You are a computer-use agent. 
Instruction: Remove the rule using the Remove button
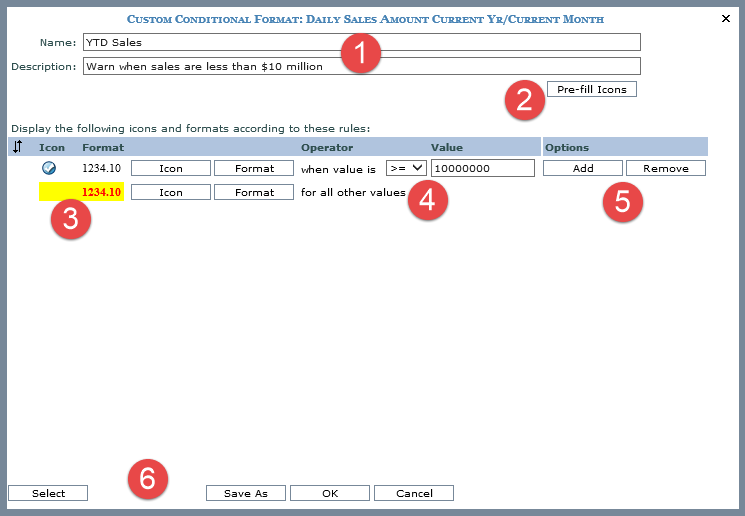pyautogui.click(x=665, y=168)
